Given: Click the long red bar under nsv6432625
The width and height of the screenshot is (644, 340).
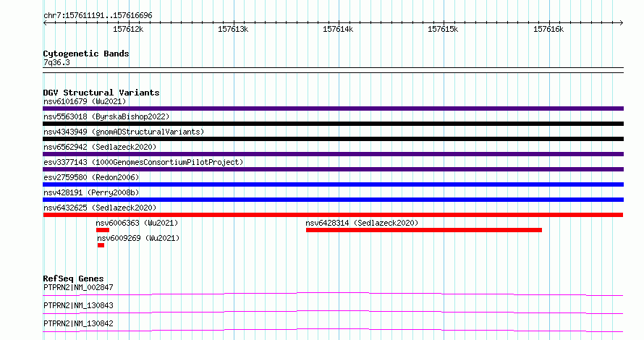Looking at the screenshot, I should click(333, 215).
